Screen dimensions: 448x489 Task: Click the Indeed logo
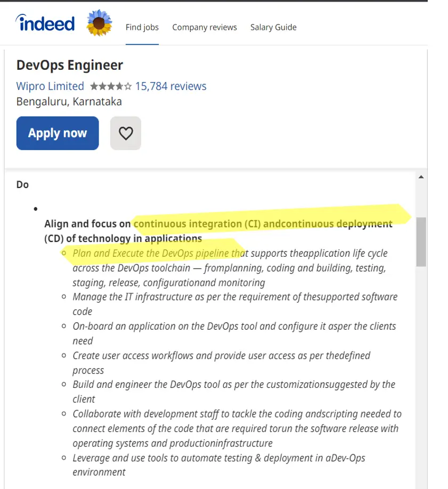coord(45,23)
